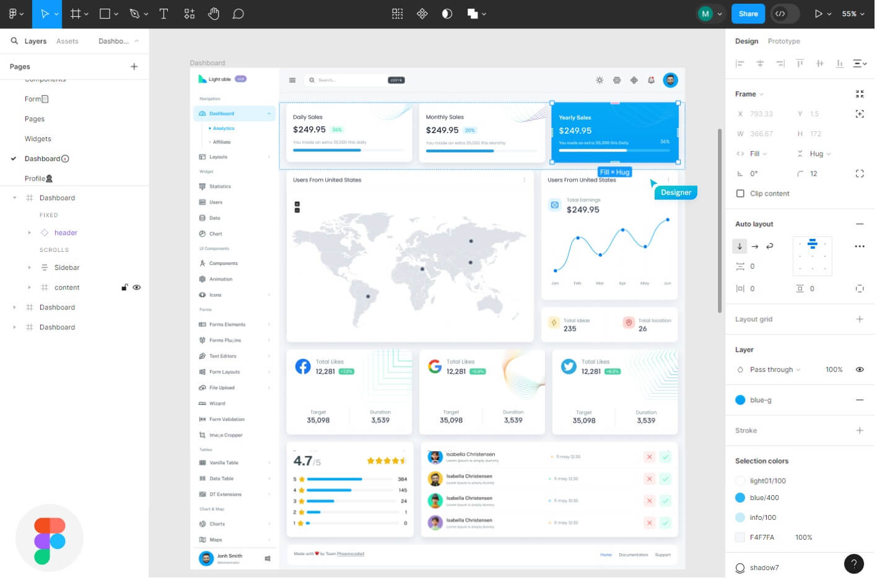Switch to the Assets tab
The height and width of the screenshot is (588, 877).
click(x=67, y=41)
